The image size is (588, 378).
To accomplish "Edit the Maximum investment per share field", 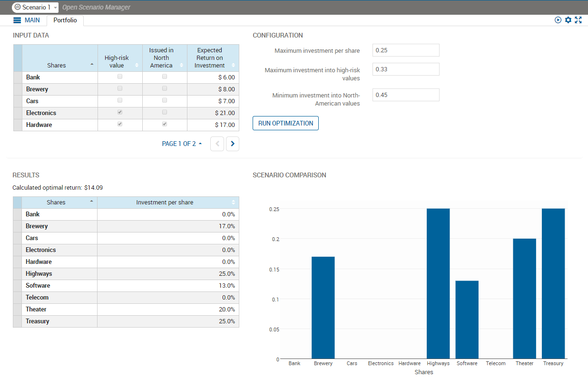I will click(x=405, y=50).
